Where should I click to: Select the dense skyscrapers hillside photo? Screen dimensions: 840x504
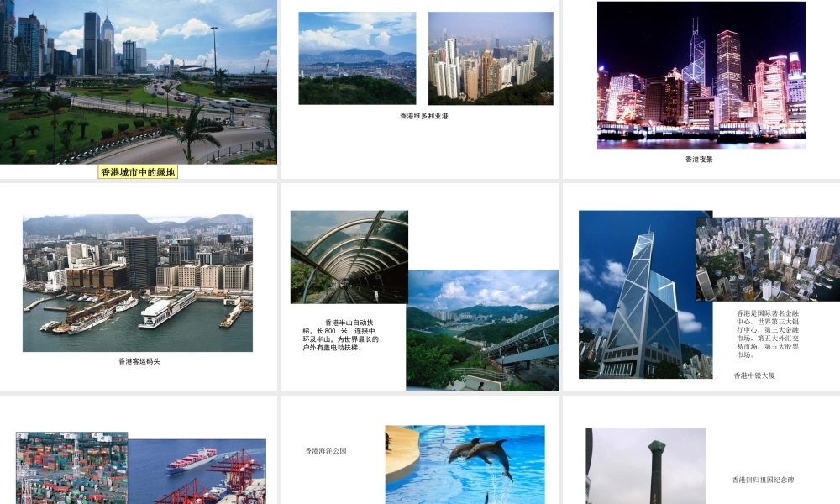click(x=491, y=59)
